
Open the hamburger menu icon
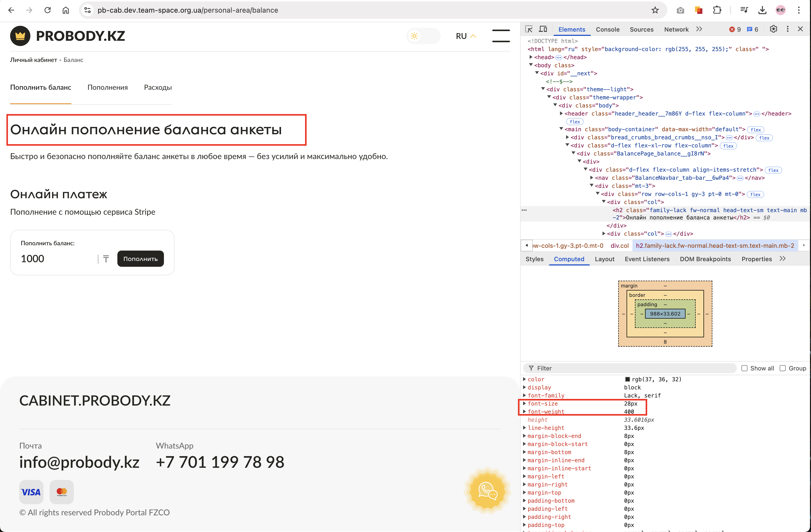(501, 36)
